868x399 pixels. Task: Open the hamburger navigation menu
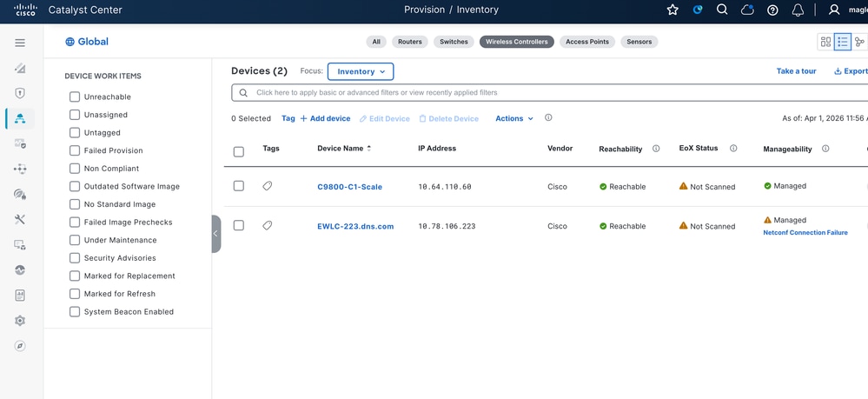tap(20, 43)
